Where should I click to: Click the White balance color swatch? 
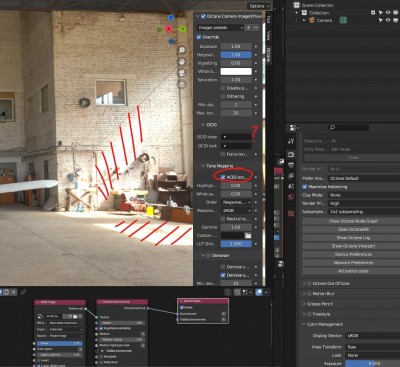[236, 71]
